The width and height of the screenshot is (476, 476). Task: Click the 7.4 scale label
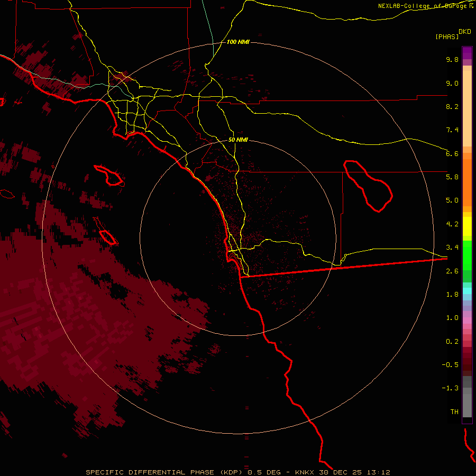click(452, 130)
